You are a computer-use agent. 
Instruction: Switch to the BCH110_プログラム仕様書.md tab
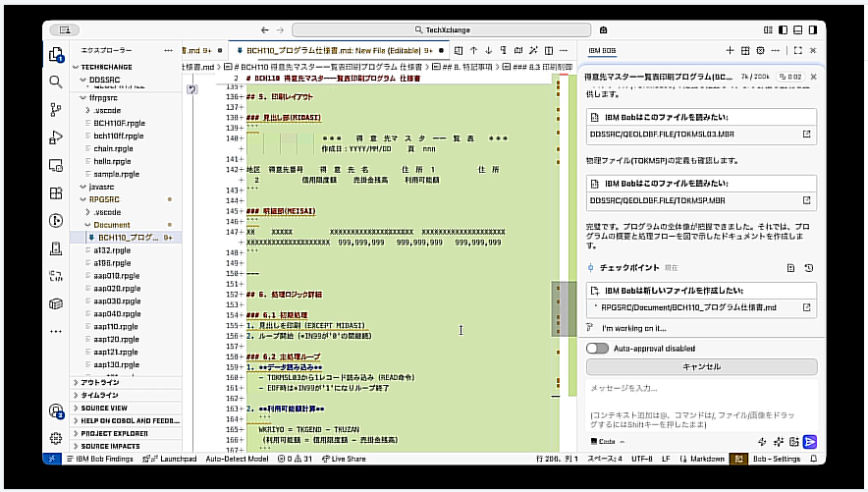(x=340, y=50)
